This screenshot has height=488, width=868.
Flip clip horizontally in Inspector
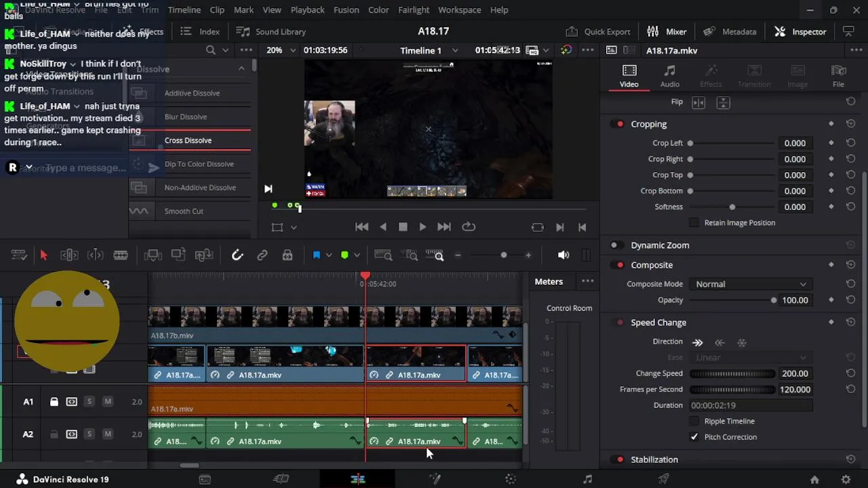pyautogui.click(x=698, y=102)
